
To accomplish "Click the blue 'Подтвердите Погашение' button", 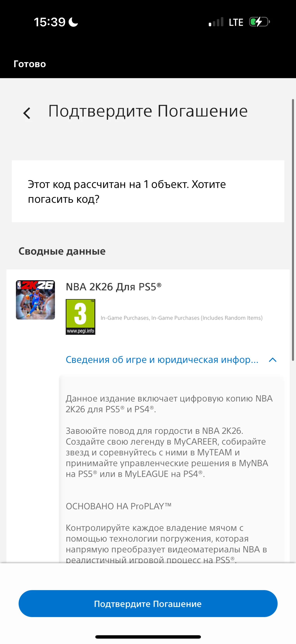I will pos(148,604).
